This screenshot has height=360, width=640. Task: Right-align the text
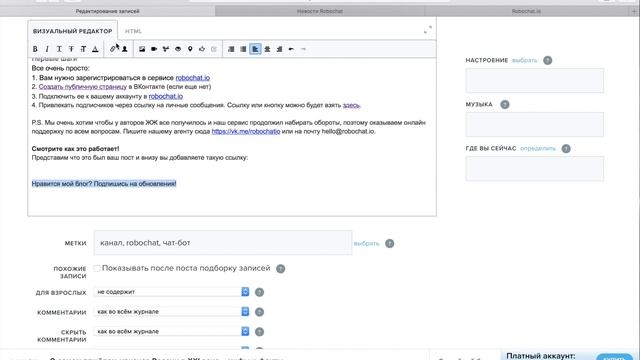pos(279,49)
